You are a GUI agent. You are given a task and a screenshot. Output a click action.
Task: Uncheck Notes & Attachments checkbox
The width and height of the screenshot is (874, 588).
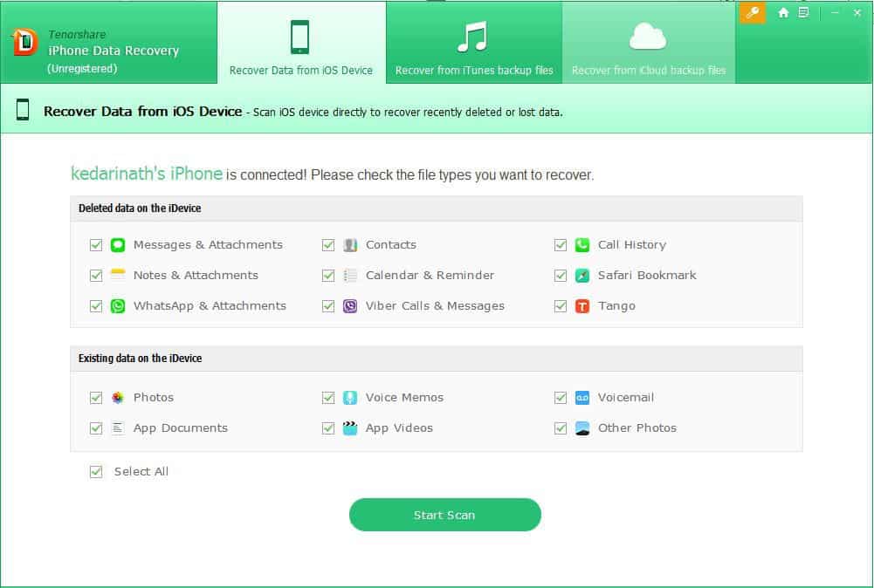click(96, 276)
